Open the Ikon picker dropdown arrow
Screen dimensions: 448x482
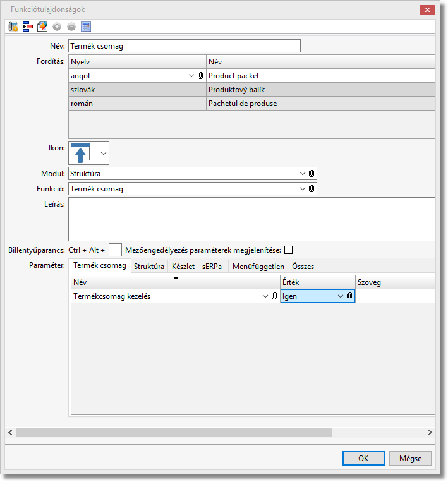pyautogui.click(x=104, y=153)
